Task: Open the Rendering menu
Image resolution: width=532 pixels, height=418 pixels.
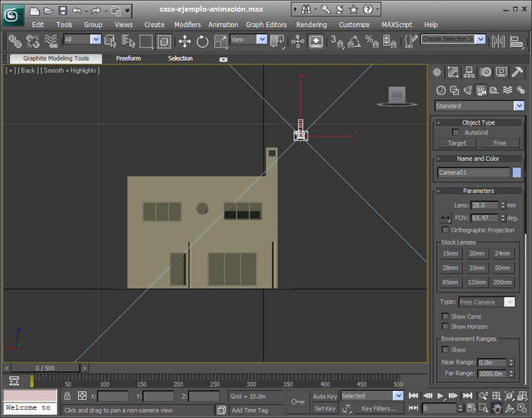Action: (x=311, y=25)
